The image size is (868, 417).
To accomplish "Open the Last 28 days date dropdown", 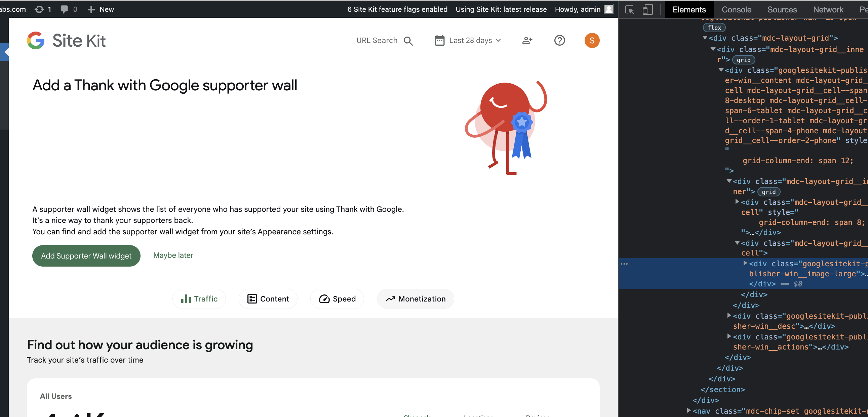I will (x=468, y=41).
